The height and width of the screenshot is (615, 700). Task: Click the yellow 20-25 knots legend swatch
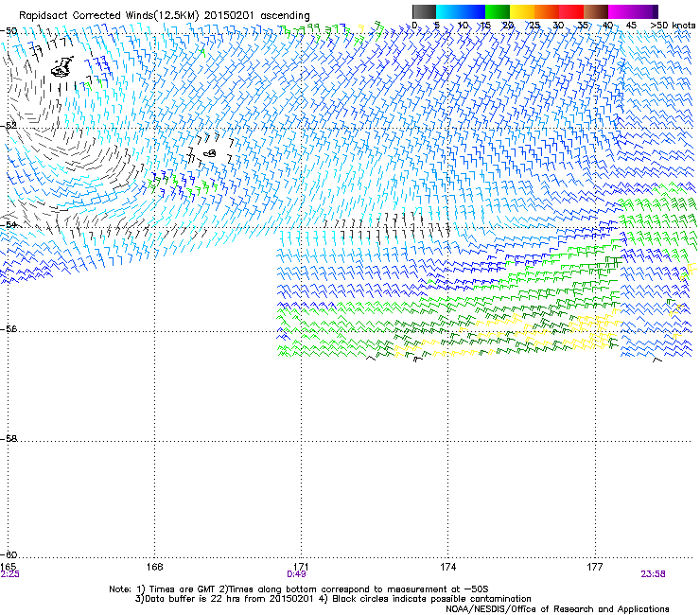(x=522, y=11)
